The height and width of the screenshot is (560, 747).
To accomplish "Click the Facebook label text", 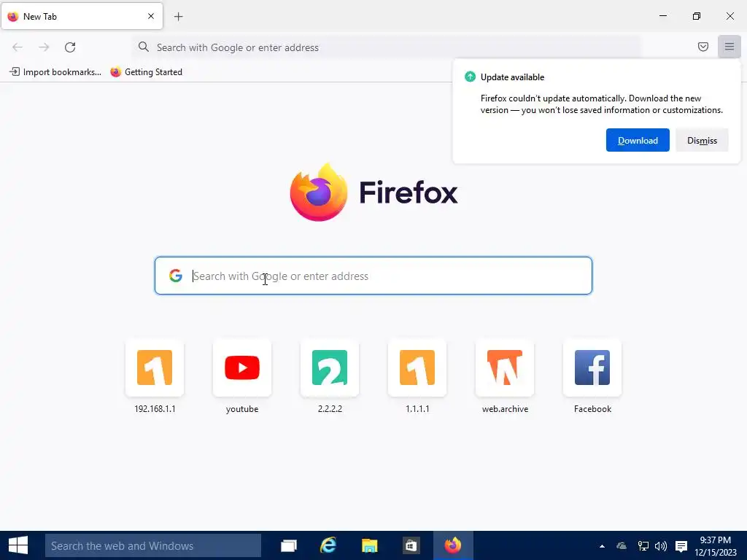I will (592, 409).
